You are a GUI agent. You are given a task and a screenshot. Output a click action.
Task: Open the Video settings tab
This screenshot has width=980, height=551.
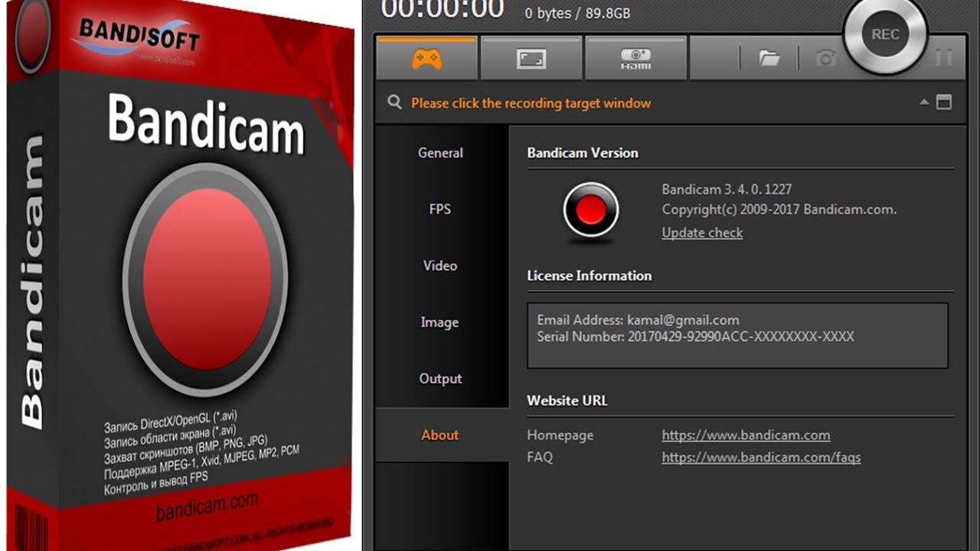(x=440, y=266)
